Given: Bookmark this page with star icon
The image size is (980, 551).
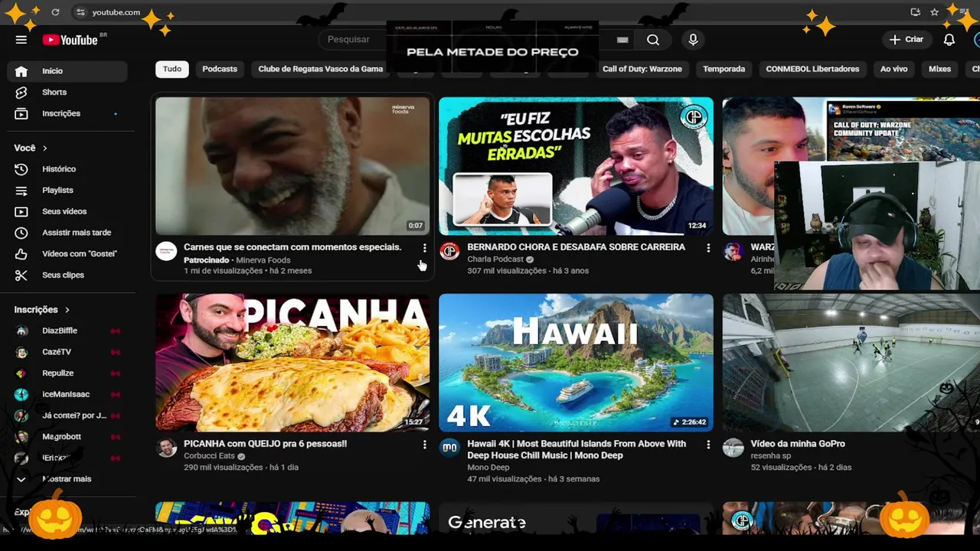Looking at the screenshot, I should (x=934, y=12).
